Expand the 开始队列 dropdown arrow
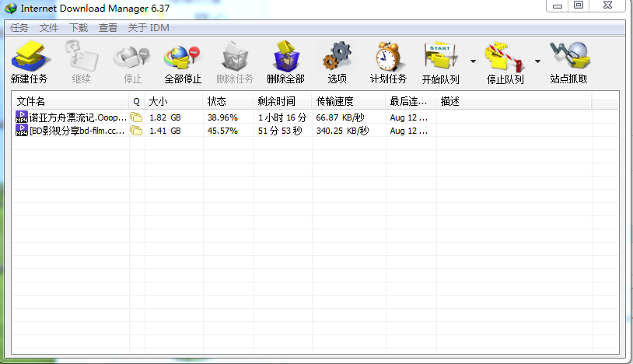 tap(473, 61)
